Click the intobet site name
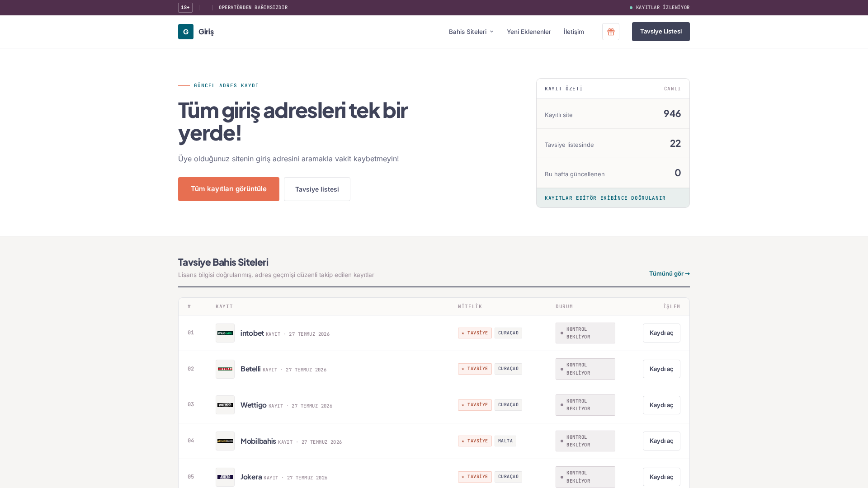 [x=252, y=333]
